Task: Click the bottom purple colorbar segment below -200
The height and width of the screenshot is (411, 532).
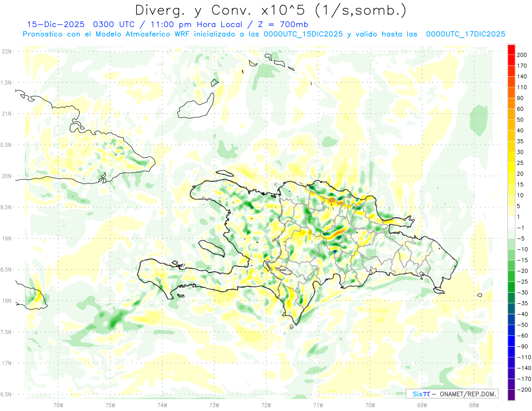Action: [x=511, y=395]
